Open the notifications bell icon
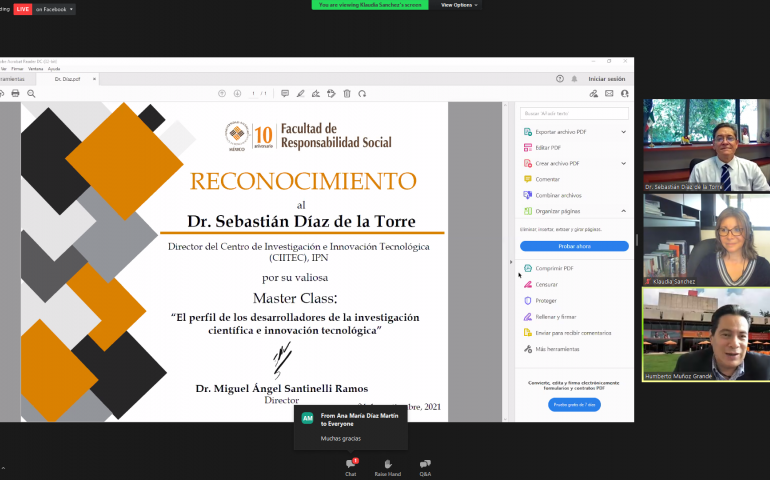The image size is (770, 480). (x=574, y=79)
